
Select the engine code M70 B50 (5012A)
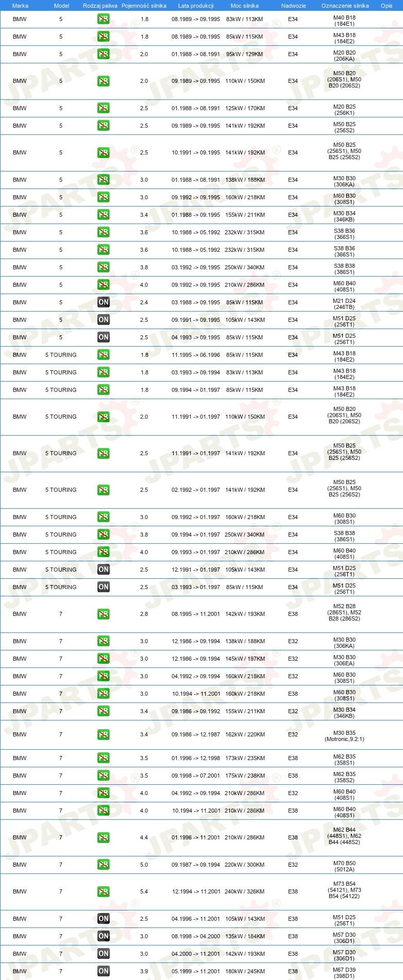[344, 866]
